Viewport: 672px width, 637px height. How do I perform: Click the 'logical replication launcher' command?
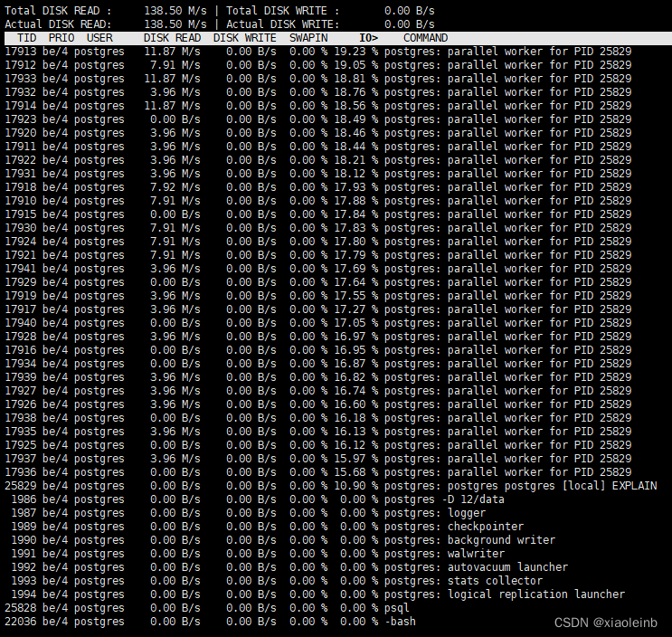pos(536,594)
